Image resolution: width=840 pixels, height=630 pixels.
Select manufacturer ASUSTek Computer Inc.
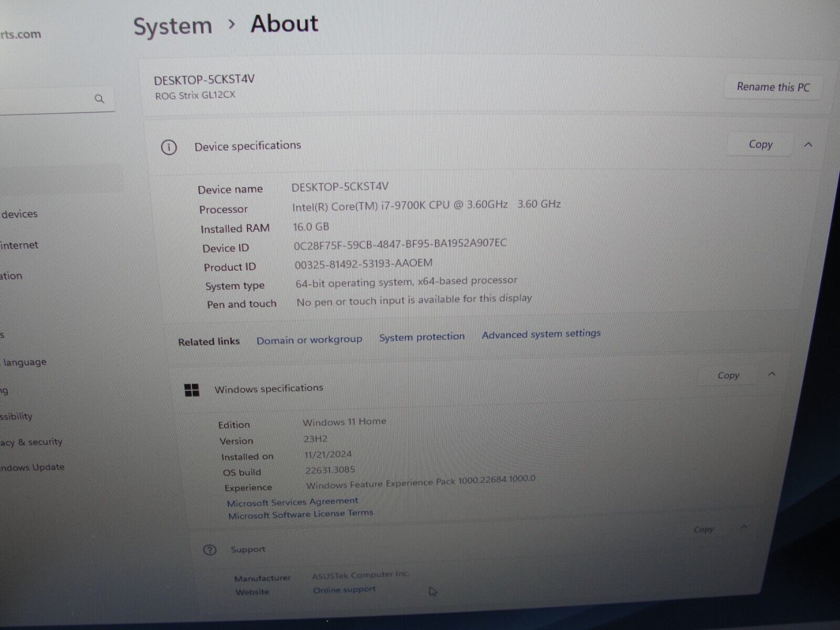[x=361, y=575]
